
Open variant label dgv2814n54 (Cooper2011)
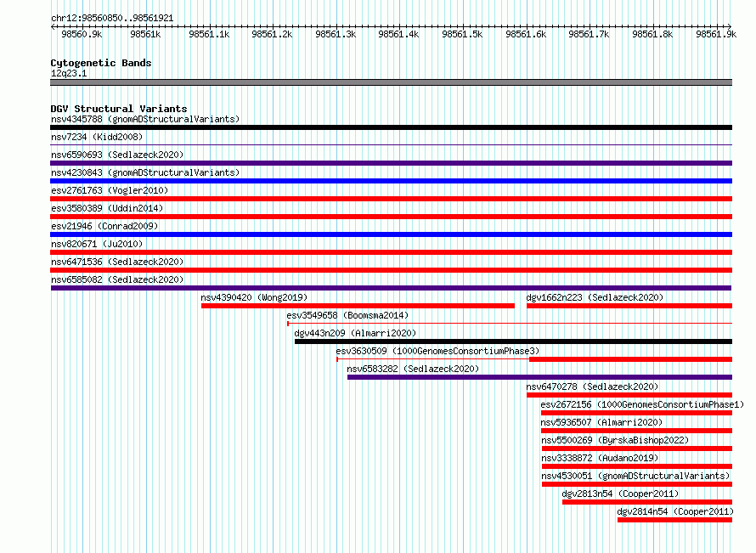(675, 511)
